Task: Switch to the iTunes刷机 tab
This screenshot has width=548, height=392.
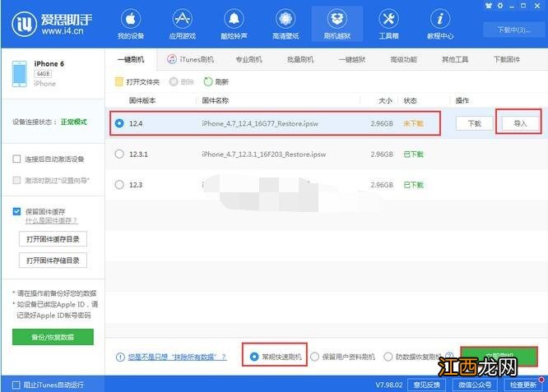Action: pyautogui.click(x=190, y=60)
